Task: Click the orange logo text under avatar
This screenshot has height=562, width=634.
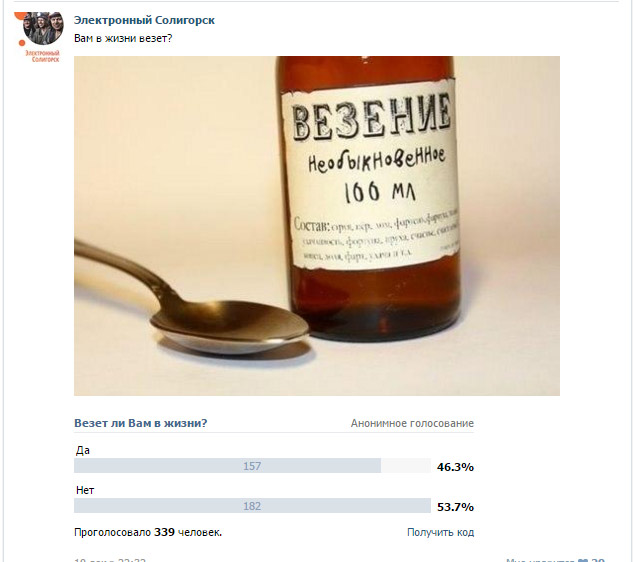Action: click(x=42, y=57)
